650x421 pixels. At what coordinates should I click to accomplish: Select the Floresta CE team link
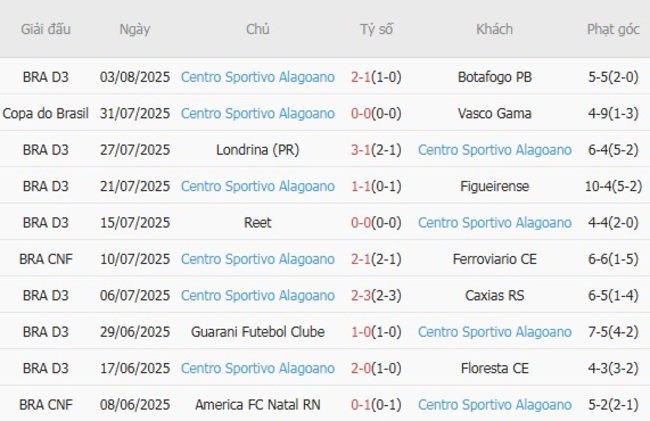(495, 368)
